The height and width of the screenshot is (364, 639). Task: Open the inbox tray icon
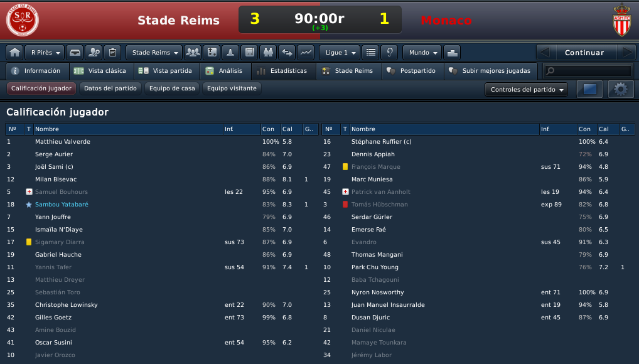(x=75, y=53)
